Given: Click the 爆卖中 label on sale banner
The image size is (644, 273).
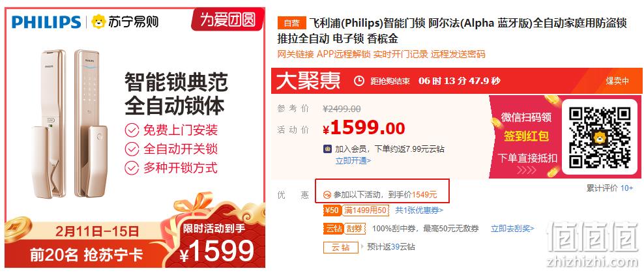Looking at the screenshot, I should coord(617,81).
